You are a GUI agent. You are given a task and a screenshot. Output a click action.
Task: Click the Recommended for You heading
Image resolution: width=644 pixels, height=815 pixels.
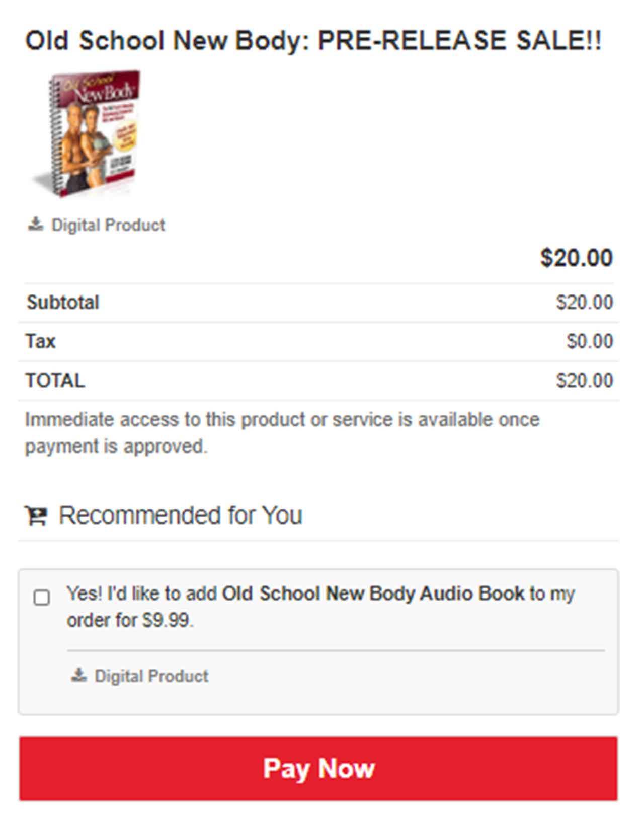point(180,515)
